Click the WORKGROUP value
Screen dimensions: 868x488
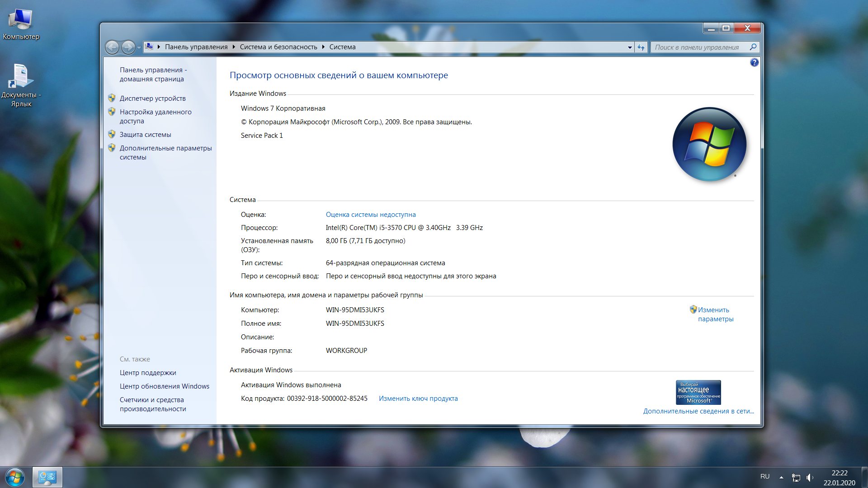(x=346, y=351)
